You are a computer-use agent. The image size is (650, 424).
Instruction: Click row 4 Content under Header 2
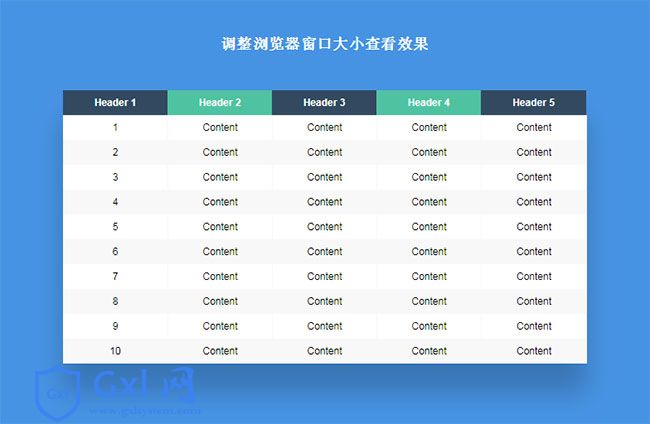pyautogui.click(x=220, y=202)
